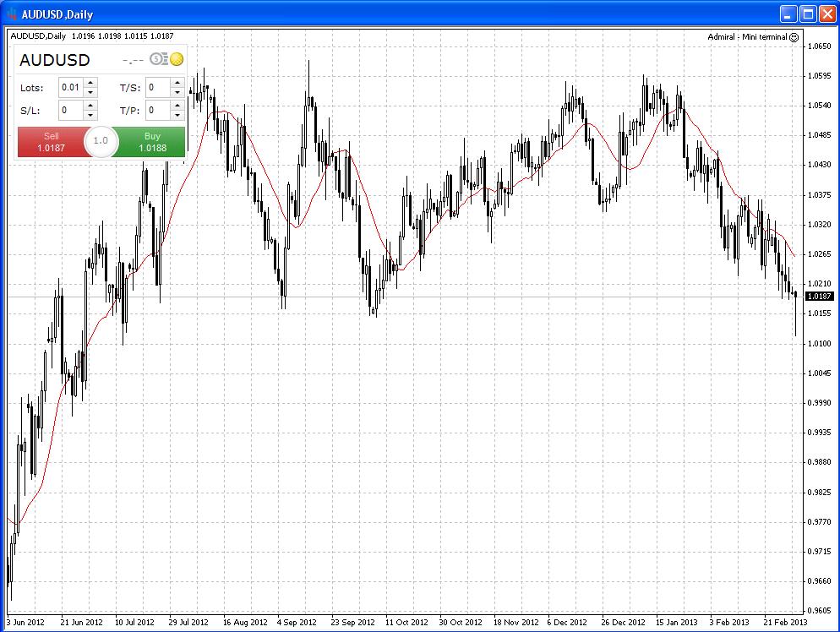Viewport: 840px width, 632px height.
Task: Increase T/P with the up arrow
Action: 177,106
